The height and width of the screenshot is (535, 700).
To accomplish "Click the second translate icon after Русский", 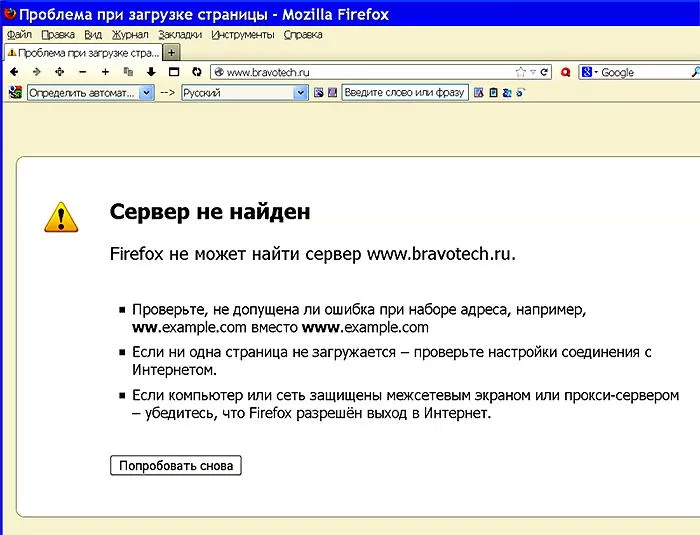I will click(332, 92).
